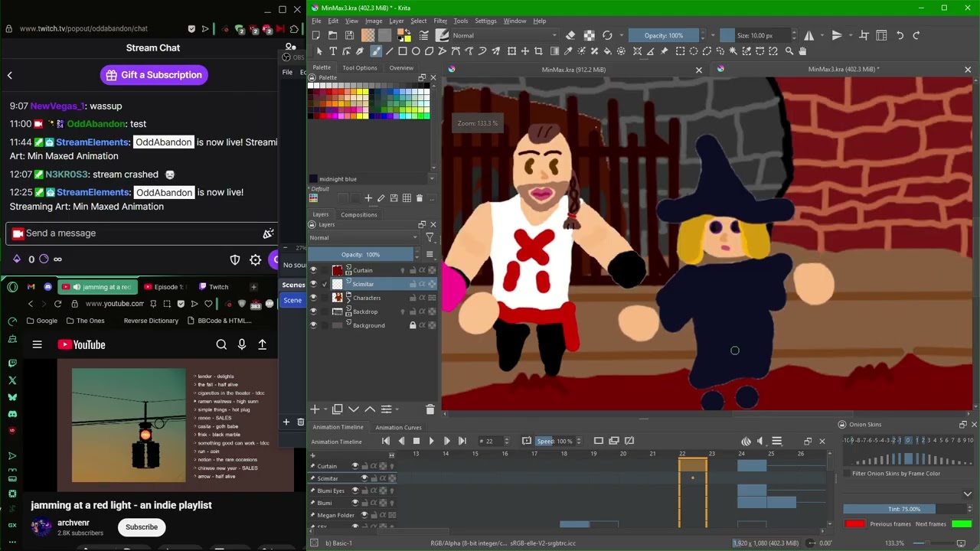Click the Save document icon in Krita toolbar
The image size is (980, 551).
click(349, 35)
